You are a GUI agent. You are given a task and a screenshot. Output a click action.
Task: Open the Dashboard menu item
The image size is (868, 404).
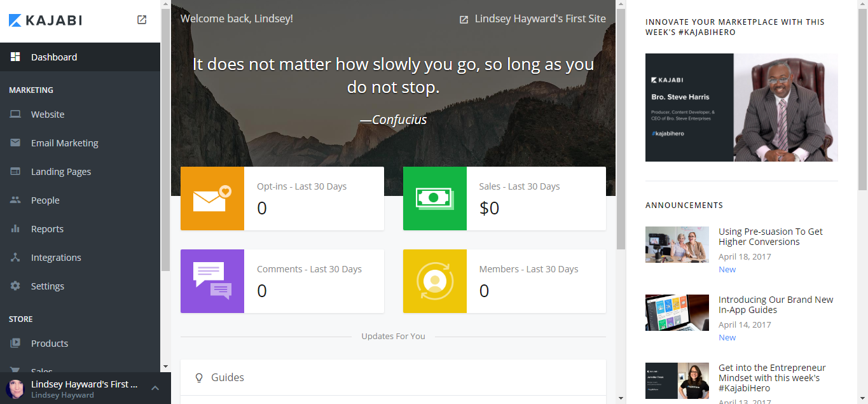[x=80, y=57]
